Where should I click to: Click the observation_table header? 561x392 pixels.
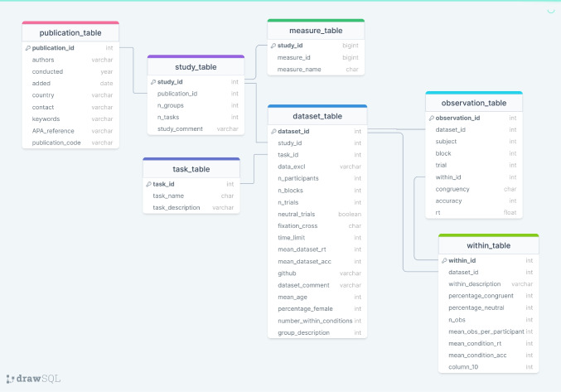point(474,103)
